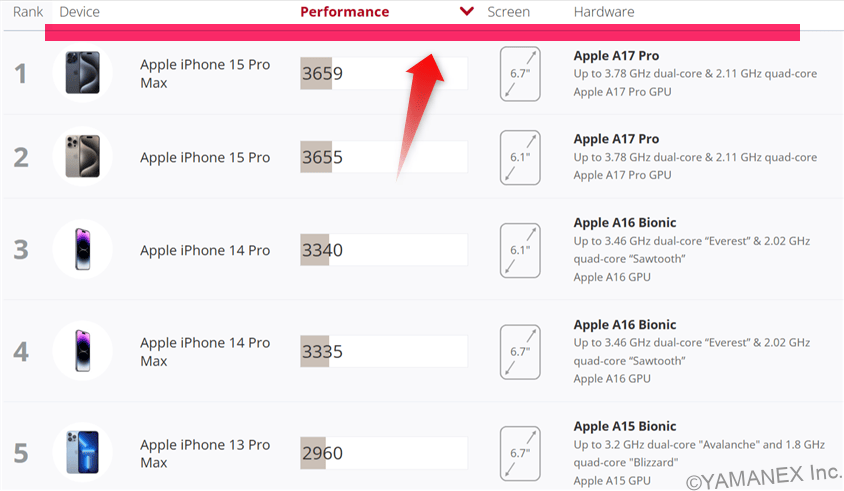This screenshot has width=844, height=491.
Task: Sort by the Performance column header
Action: (x=345, y=12)
